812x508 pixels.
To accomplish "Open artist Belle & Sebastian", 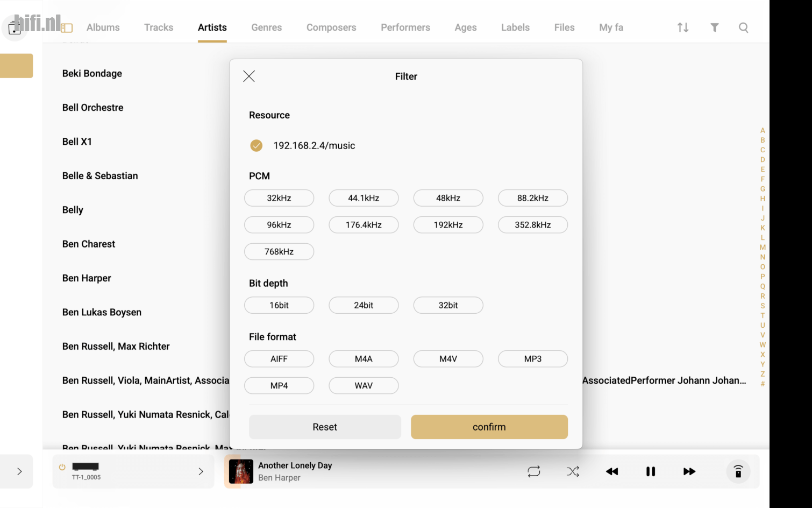I will point(100,176).
